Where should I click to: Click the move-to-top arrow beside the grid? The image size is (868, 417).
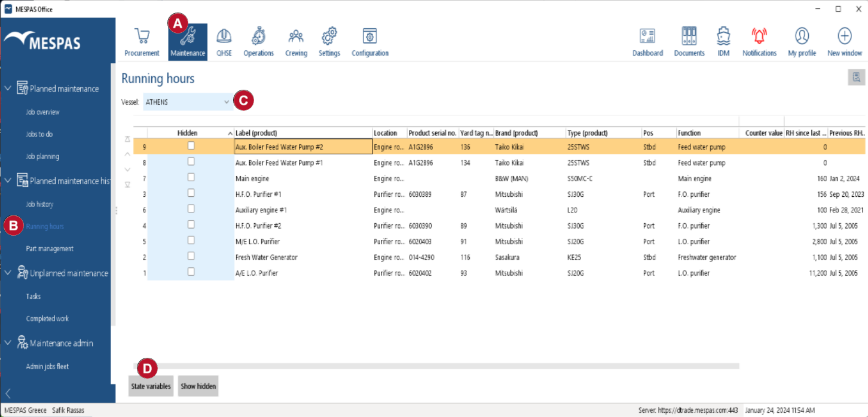pos(127,139)
